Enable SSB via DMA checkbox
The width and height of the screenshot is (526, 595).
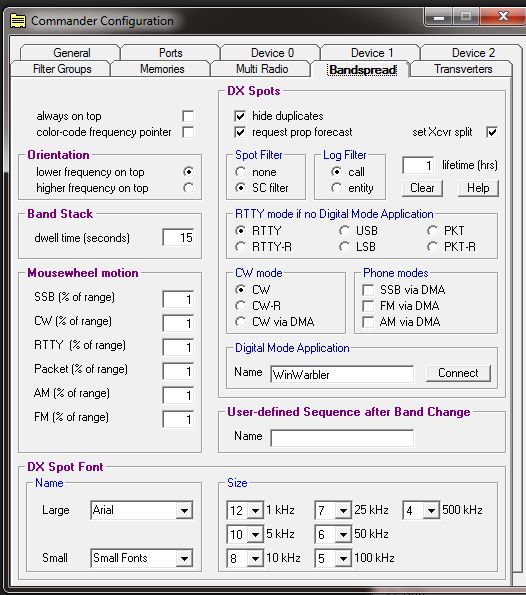click(368, 290)
